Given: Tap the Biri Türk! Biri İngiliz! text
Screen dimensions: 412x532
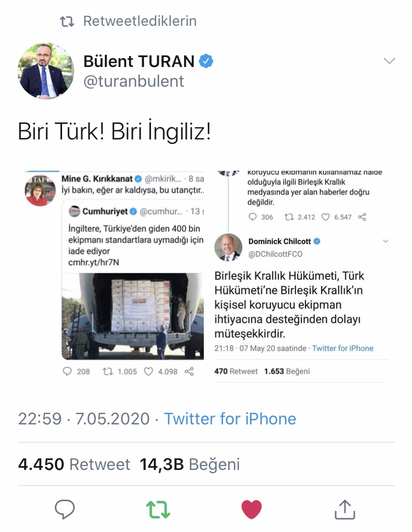Looking at the screenshot, I should (x=114, y=131).
